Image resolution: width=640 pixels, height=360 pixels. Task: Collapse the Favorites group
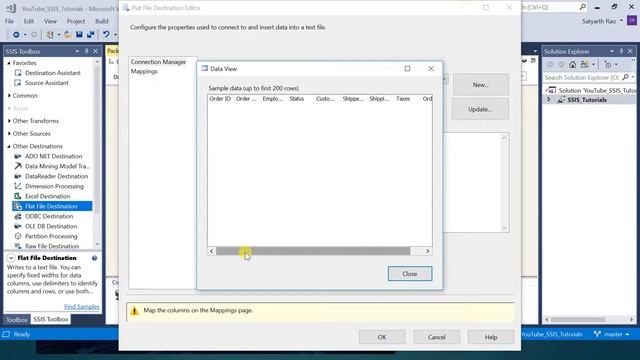pyautogui.click(x=9, y=63)
